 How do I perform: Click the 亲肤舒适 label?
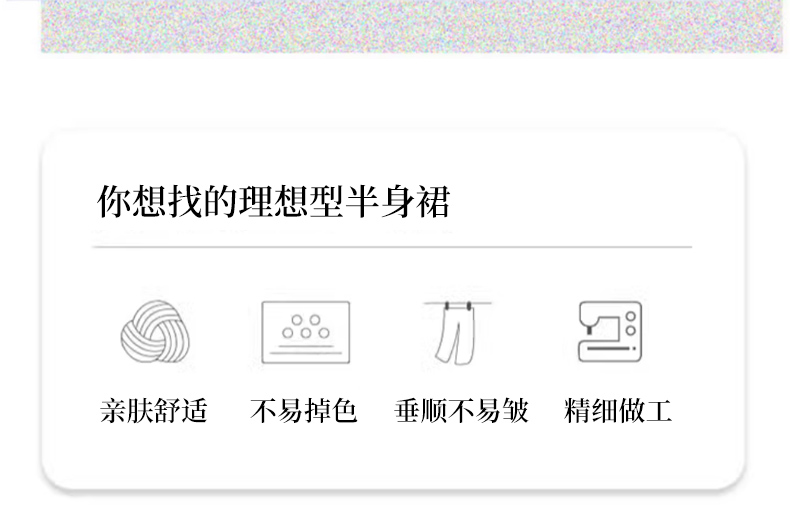pos(154,410)
